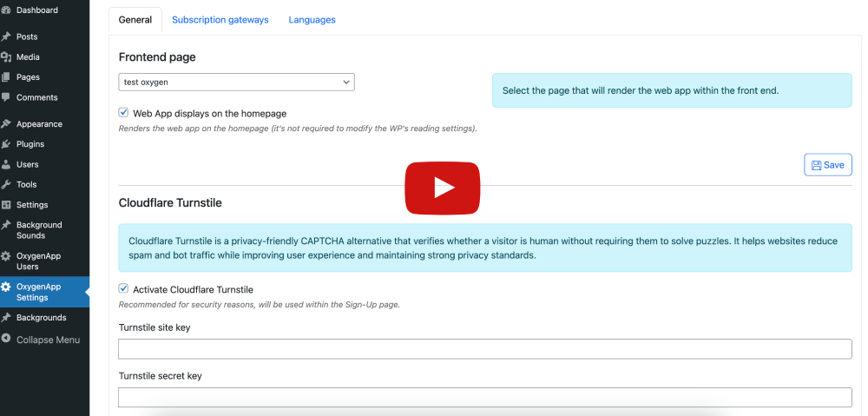
Task: Toggle Activate Cloudflare Turnstile checkbox
Action: pos(124,289)
